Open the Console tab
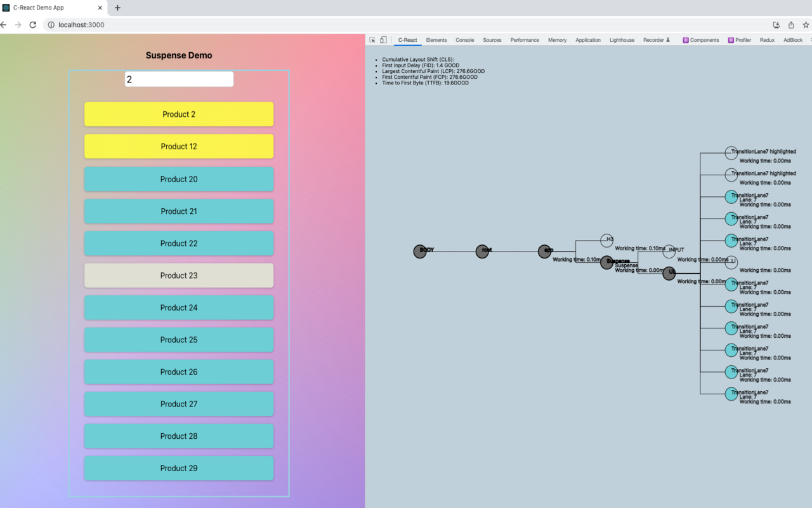The width and height of the screenshot is (812, 508). tap(465, 40)
